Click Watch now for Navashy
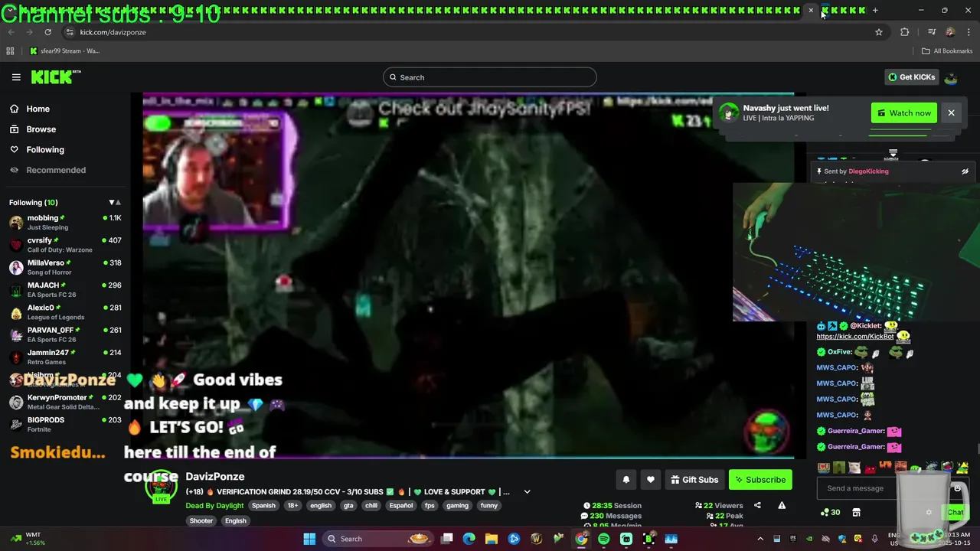980x551 pixels. tap(904, 113)
